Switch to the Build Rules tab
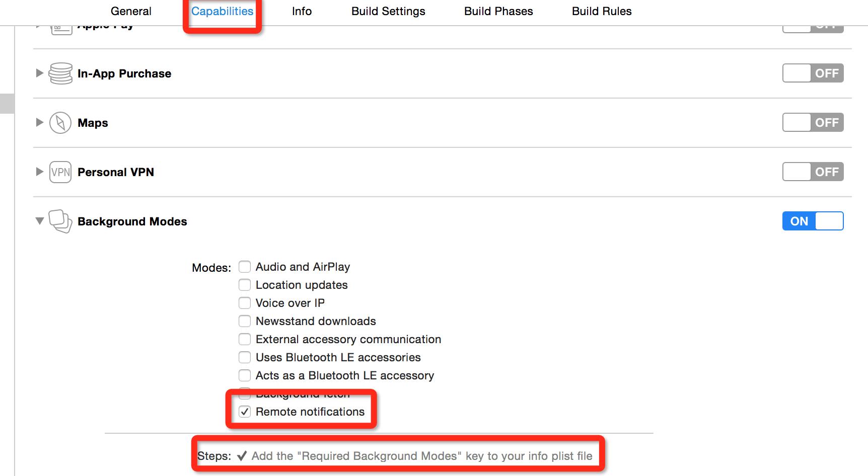Image resolution: width=868 pixels, height=476 pixels. tap(602, 11)
